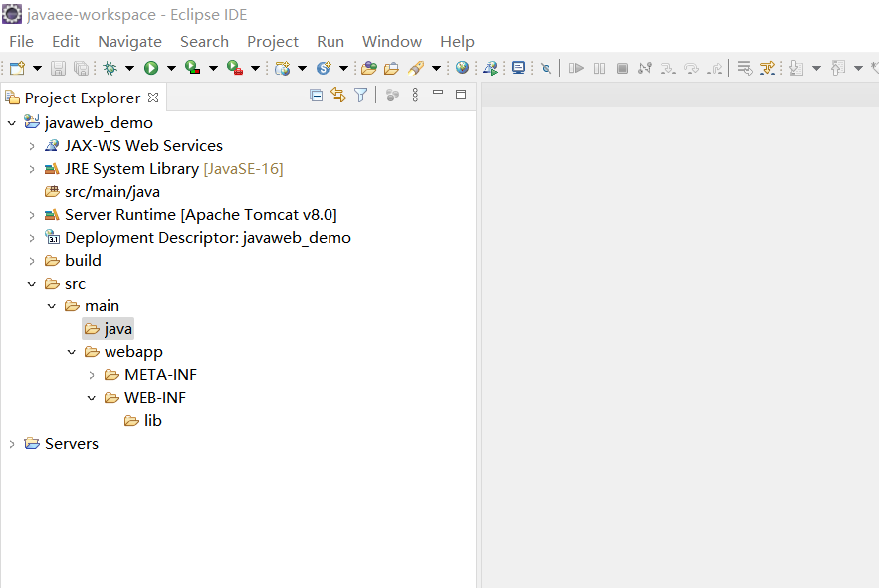The width and height of the screenshot is (879, 588).
Task: Click the Save All toolbar icon
Action: (82, 68)
